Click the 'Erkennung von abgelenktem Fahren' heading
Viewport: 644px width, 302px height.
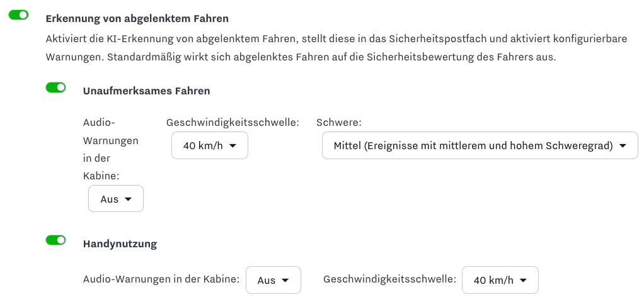[137, 19]
